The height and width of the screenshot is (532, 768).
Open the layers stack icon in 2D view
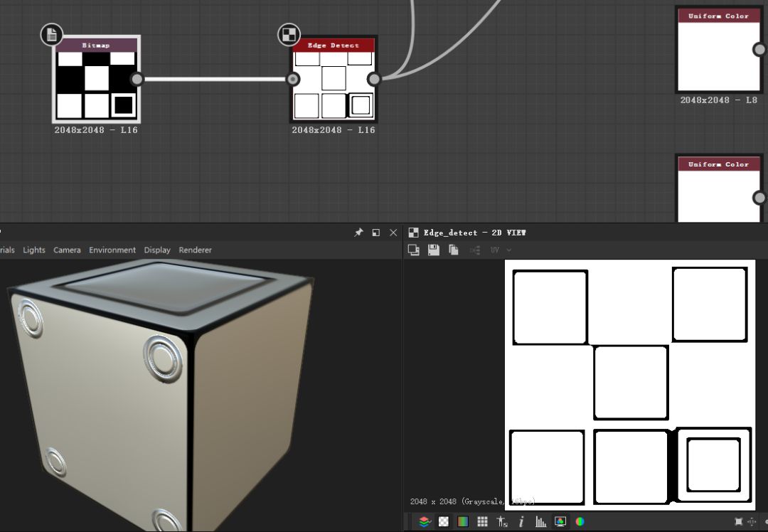pos(425,521)
